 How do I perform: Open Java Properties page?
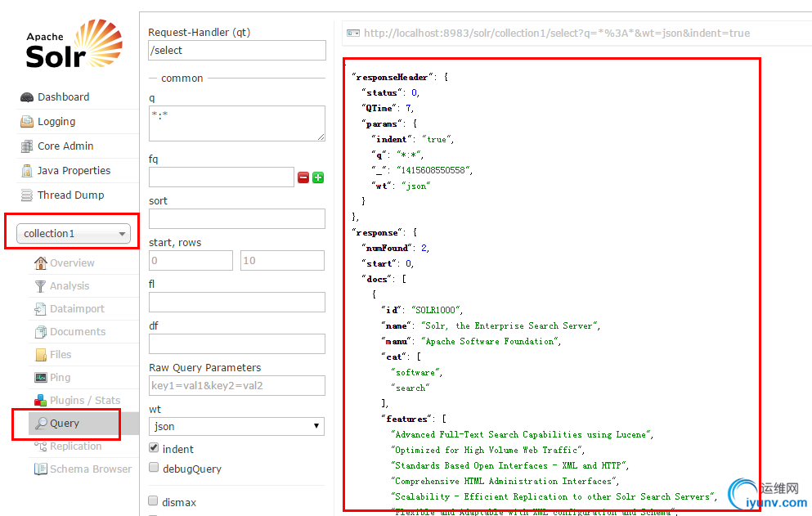[74, 170]
